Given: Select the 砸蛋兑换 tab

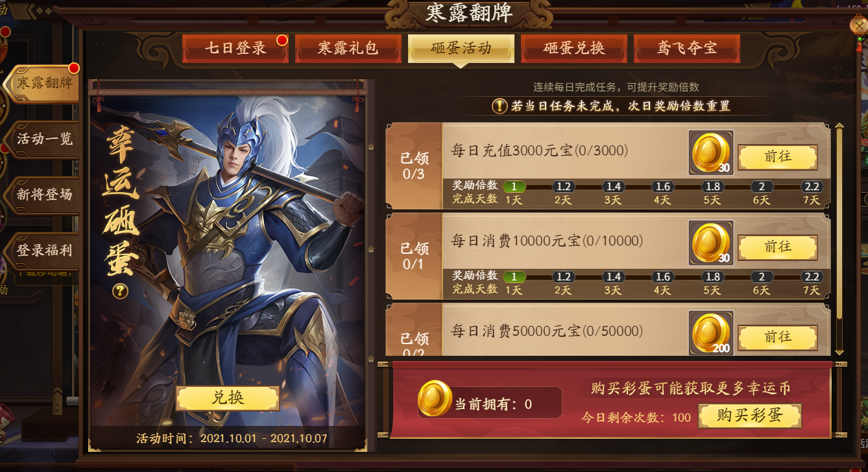Looking at the screenshot, I should [x=574, y=49].
